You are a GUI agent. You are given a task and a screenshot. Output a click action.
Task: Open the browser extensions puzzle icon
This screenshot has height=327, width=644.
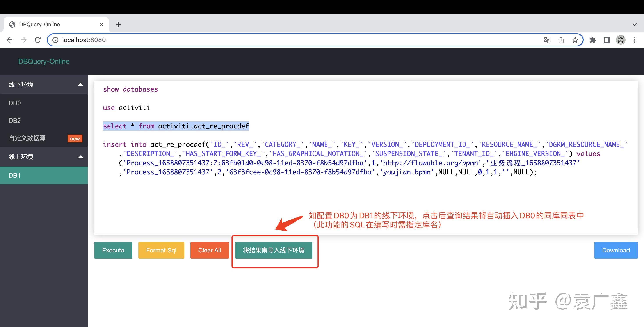(593, 40)
